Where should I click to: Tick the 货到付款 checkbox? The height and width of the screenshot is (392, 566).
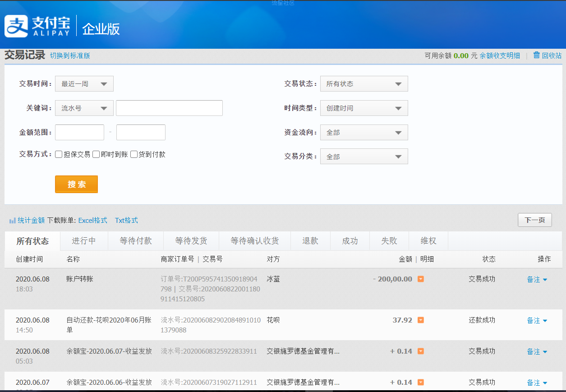[x=134, y=154]
